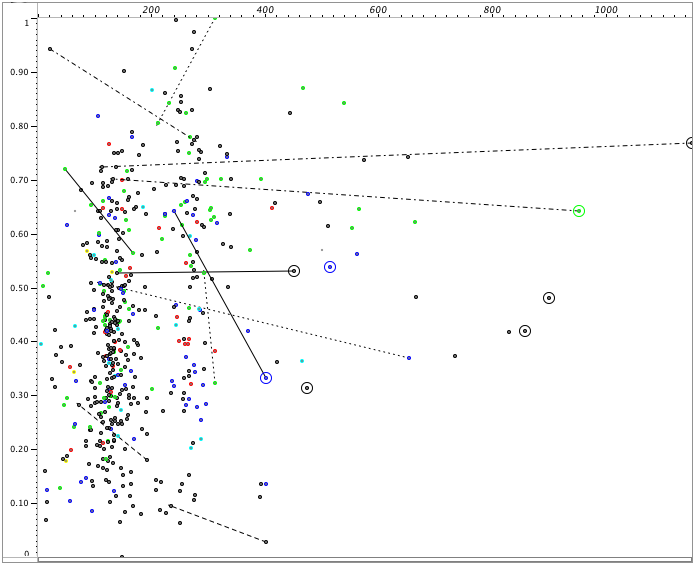This screenshot has height=565, width=696.
Task: Click the x-axis label 400
Action: [x=265, y=10]
